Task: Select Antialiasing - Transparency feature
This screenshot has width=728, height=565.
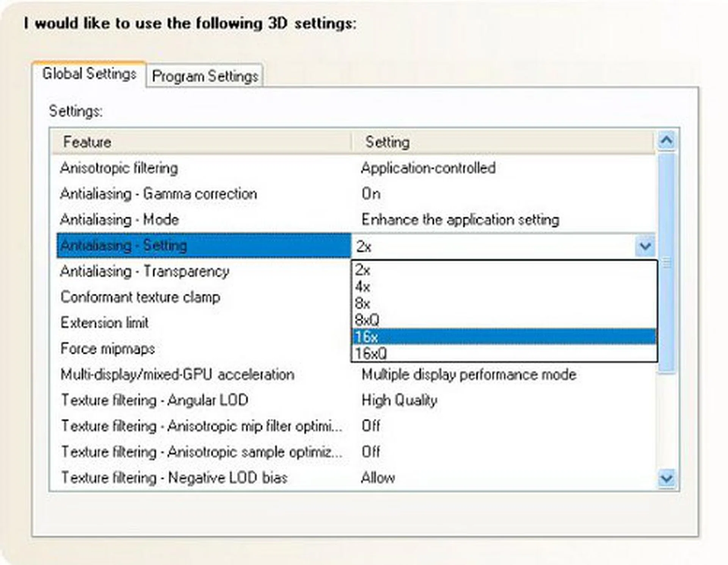Action: pyautogui.click(x=145, y=272)
